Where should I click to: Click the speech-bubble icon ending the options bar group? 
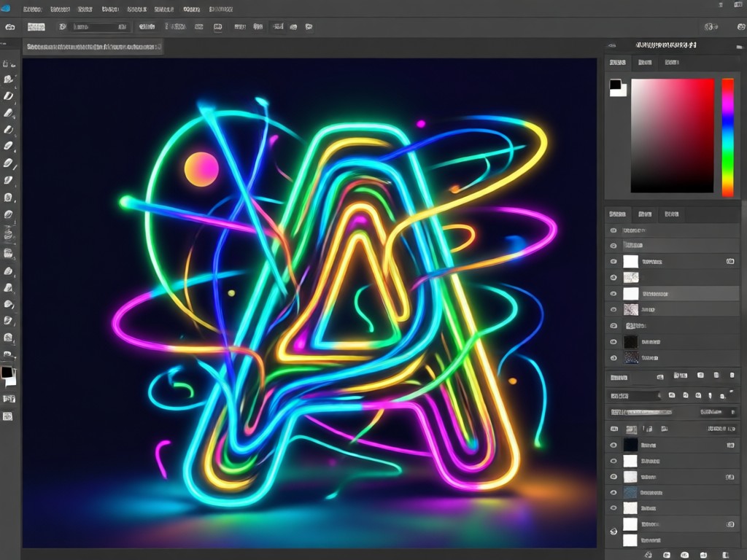[309, 27]
